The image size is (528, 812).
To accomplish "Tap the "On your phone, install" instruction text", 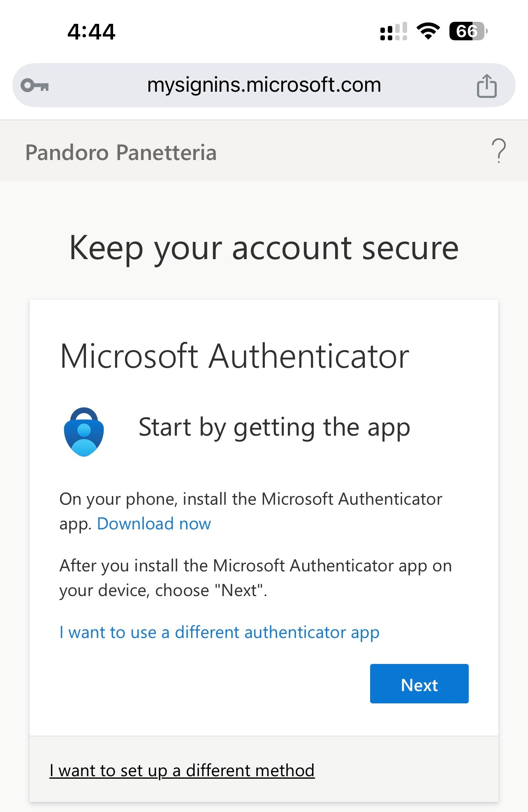I will click(x=251, y=499).
